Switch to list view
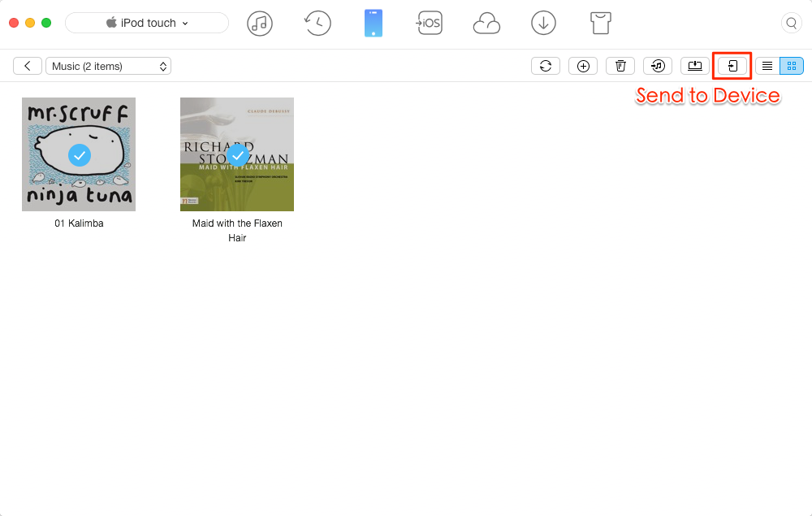 tap(767, 67)
